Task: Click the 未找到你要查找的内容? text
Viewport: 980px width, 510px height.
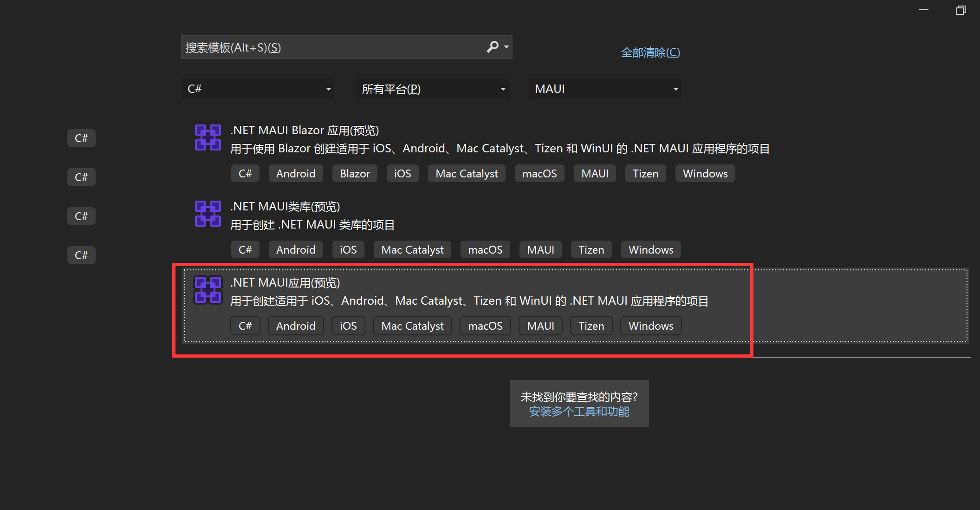Action: [x=579, y=397]
